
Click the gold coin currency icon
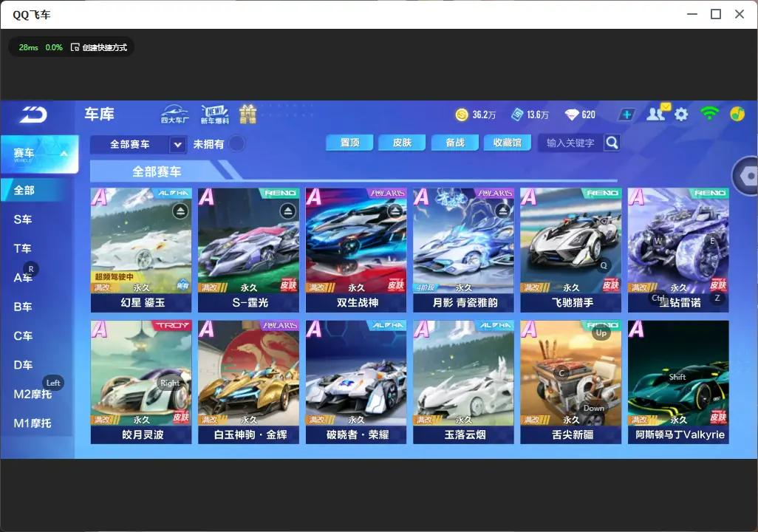[462, 115]
